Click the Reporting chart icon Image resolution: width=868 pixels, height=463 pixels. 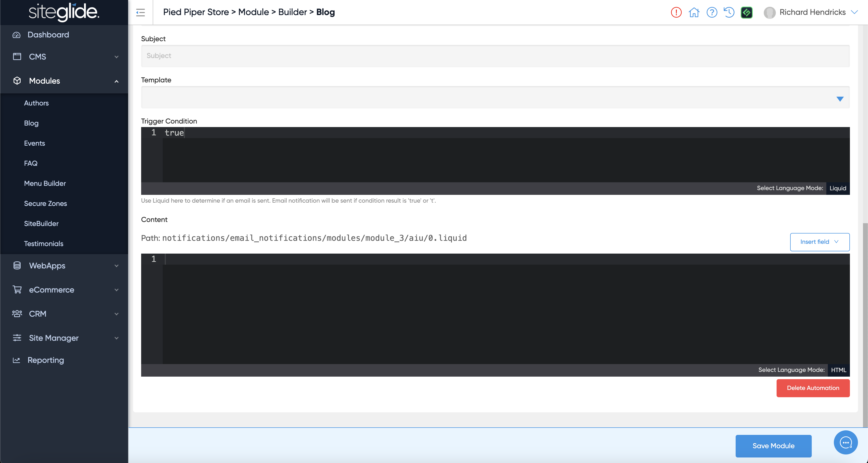pyautogui.click(x=17, y=360)
